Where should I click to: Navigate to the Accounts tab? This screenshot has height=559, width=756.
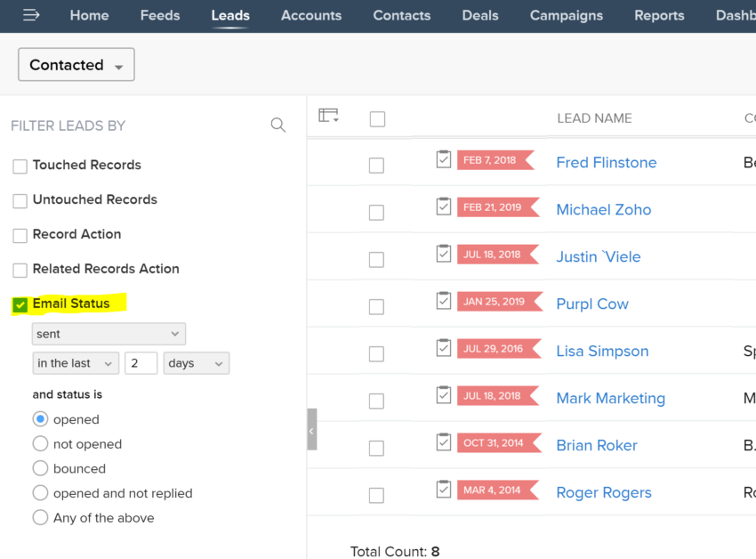coord(311,15)
